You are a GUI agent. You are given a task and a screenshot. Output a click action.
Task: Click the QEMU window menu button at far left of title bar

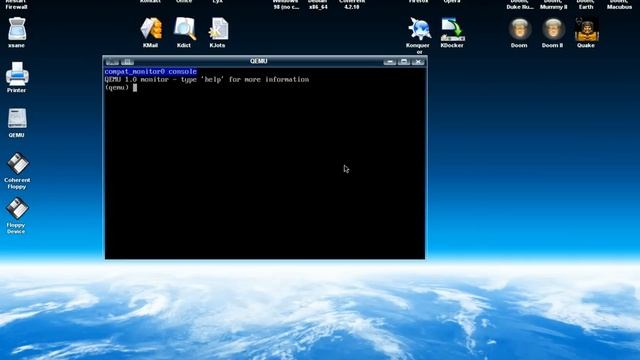(x=112, y=62)
